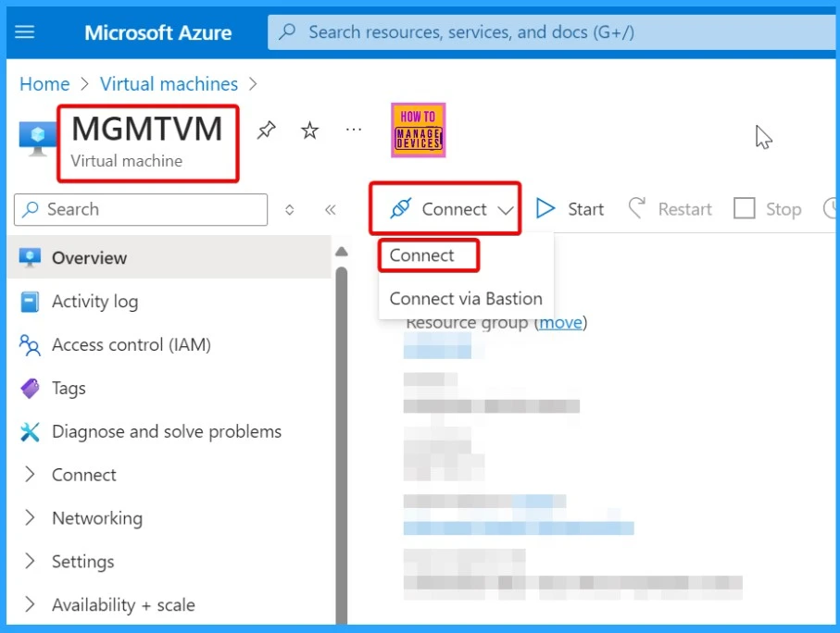The image size is (840, 633).
Task: Expand the Networking section chevron
Action: tap(30, 518)
